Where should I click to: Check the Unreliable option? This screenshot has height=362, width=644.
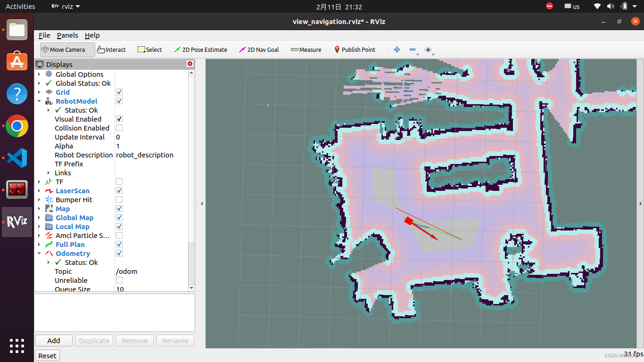119,280
